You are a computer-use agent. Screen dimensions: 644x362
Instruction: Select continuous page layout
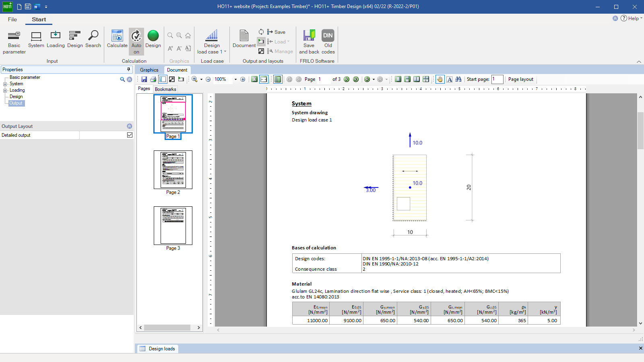point(407,79)
